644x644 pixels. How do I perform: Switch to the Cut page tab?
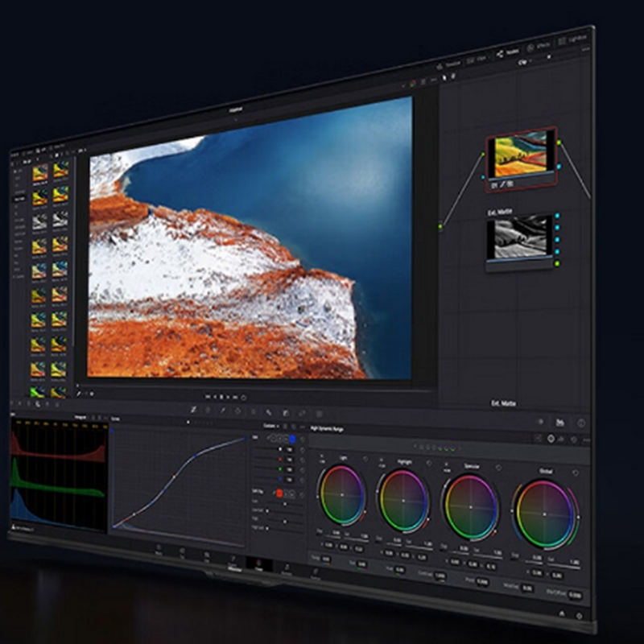point(182,553)
